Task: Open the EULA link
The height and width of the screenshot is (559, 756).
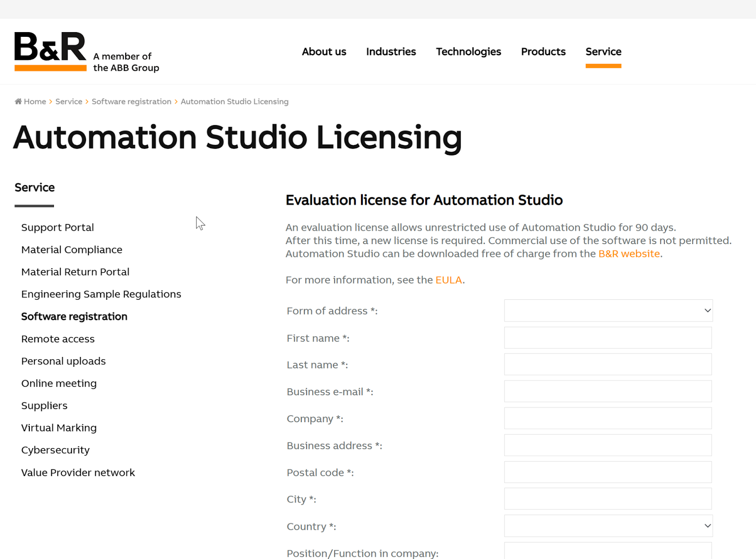Action: coord(448,280)
